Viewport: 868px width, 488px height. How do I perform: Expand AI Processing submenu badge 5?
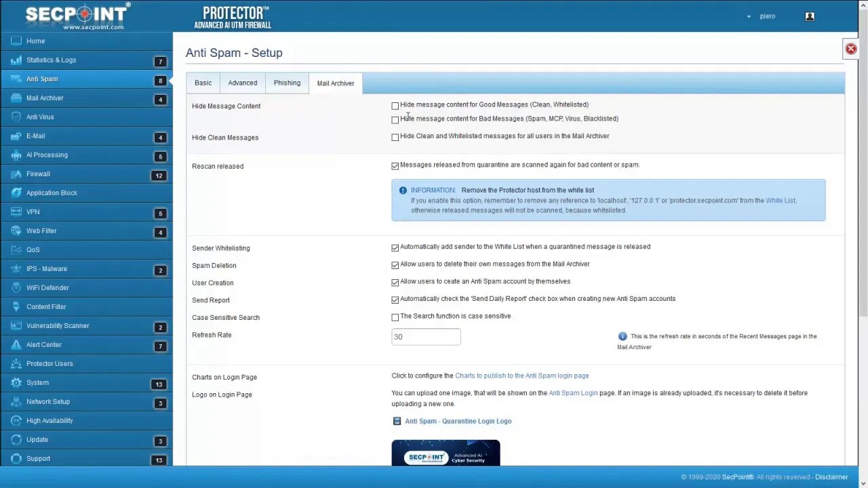(161, 157)
